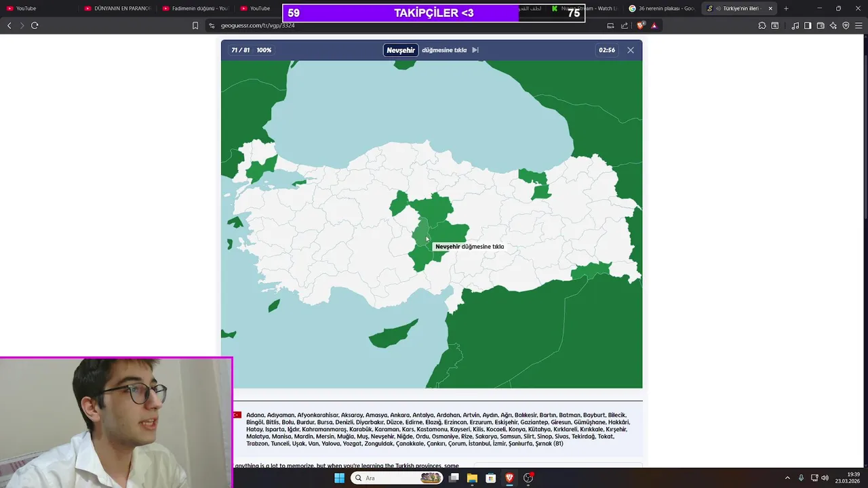
Task: Open the extensions puzzle icon
Action: click(x=762, y=26)
